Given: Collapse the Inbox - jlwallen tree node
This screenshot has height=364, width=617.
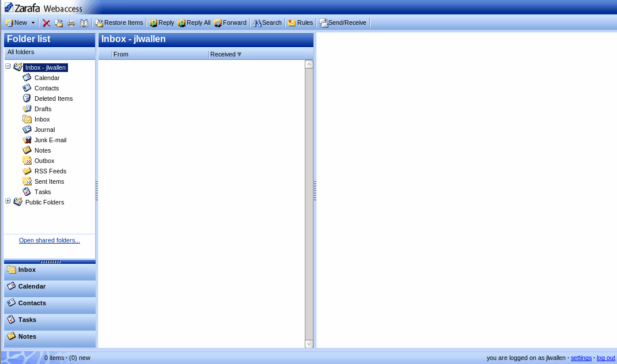Looking at the screenshot, I should pyautogui.click(x=8, y=66).
